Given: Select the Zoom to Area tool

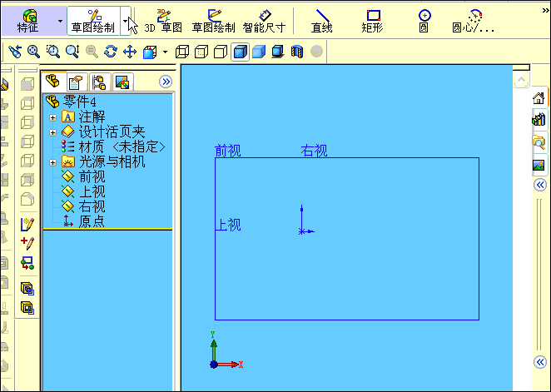Looking at the screenshot, I should tap(53, 52).
